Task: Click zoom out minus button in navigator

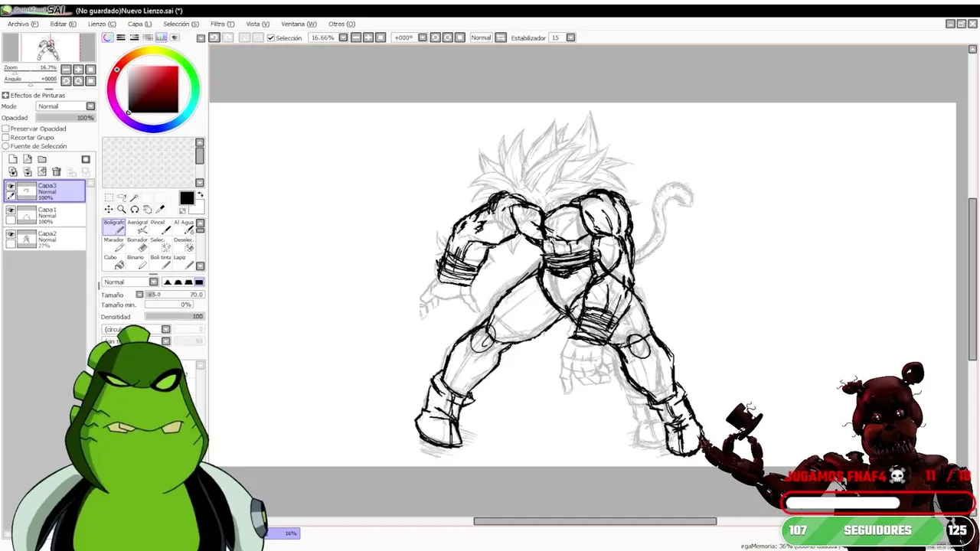Action: coord(66,70)
